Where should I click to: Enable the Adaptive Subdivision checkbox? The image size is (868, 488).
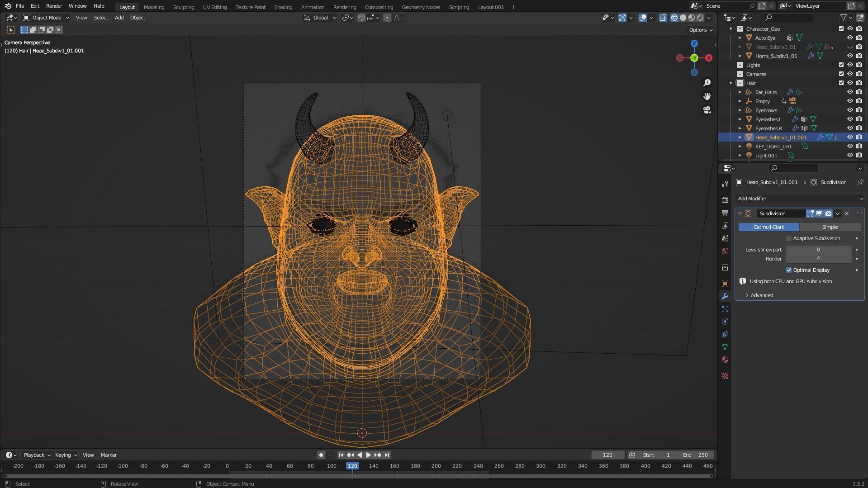tap(789, 238)
